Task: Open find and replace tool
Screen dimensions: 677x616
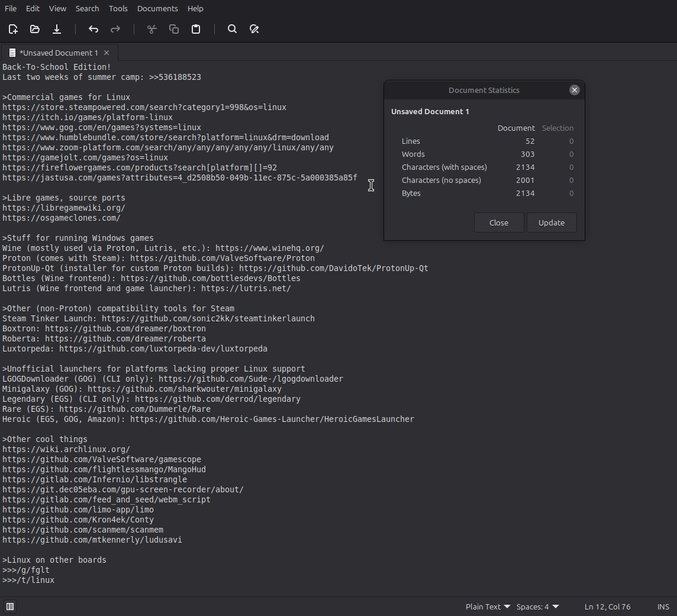Action: [x=254, y=29]
